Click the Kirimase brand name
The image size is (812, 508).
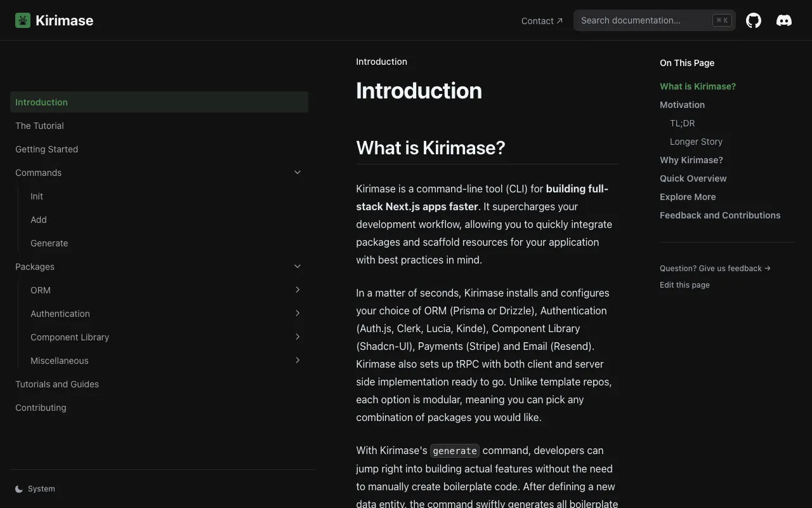pyautogui.click(x=64, y=20)
